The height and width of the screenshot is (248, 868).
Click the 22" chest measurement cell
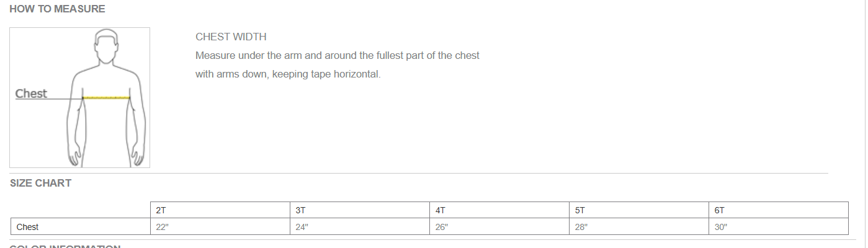220,227
